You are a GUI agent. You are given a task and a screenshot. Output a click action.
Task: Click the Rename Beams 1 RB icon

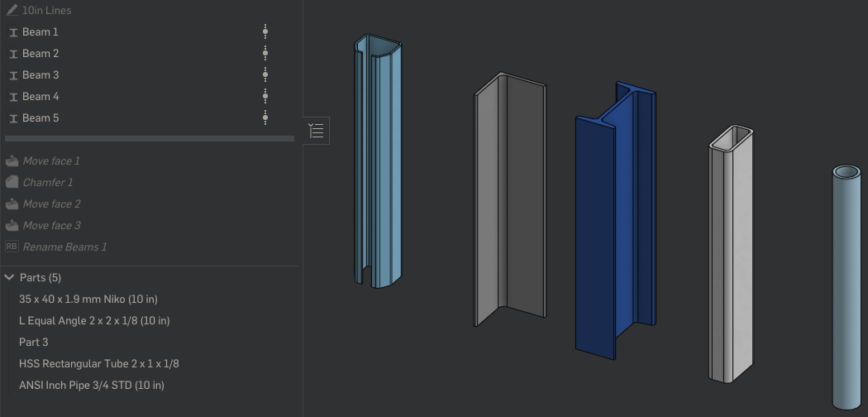tap(12, 247)
